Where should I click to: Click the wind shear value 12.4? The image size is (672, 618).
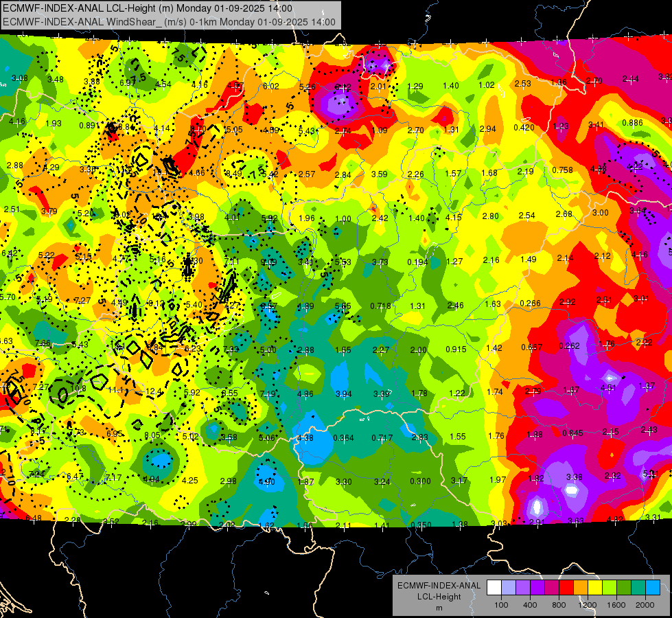pyautogui.click(x=154, y=391)
